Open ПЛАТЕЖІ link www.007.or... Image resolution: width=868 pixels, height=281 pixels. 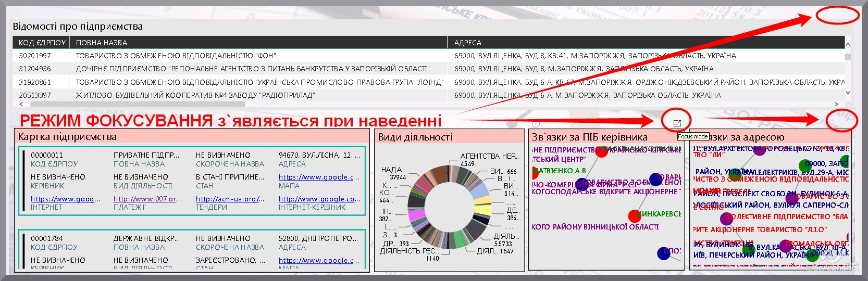click(x=148, y=199)
